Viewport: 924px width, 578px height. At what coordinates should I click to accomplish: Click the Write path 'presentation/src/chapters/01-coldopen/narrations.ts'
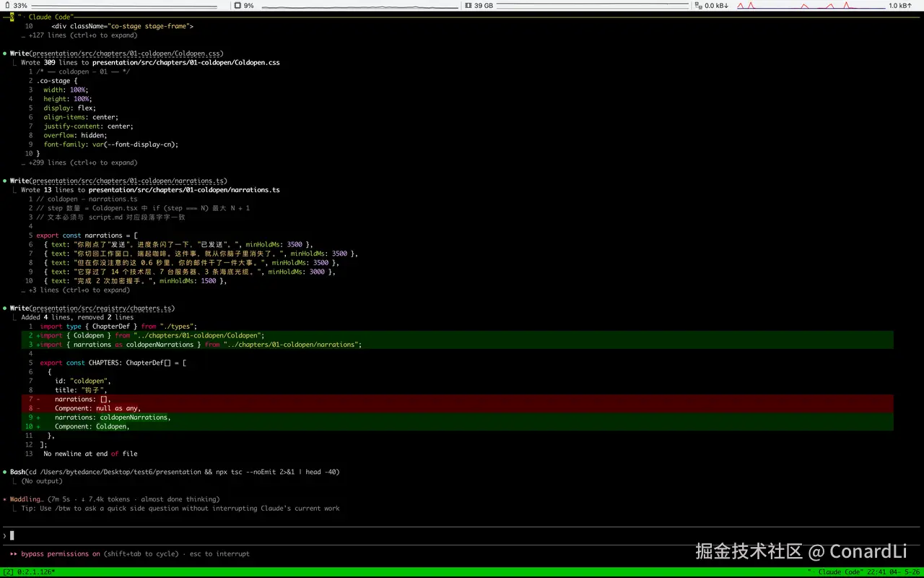pyautogui.click(x=127, y=181)
